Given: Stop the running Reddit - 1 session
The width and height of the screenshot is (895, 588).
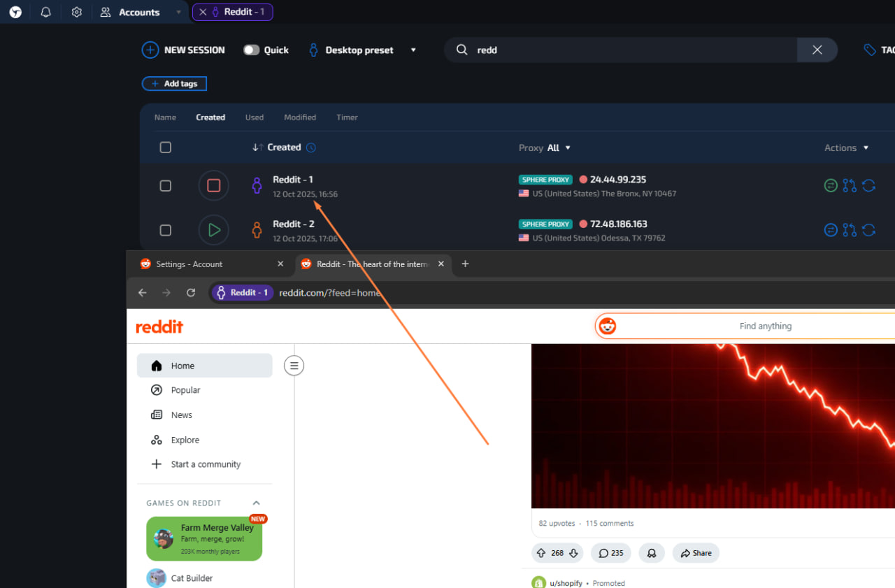Looking at the screenshot, I should pyautogui.click(x=214, y=185).
